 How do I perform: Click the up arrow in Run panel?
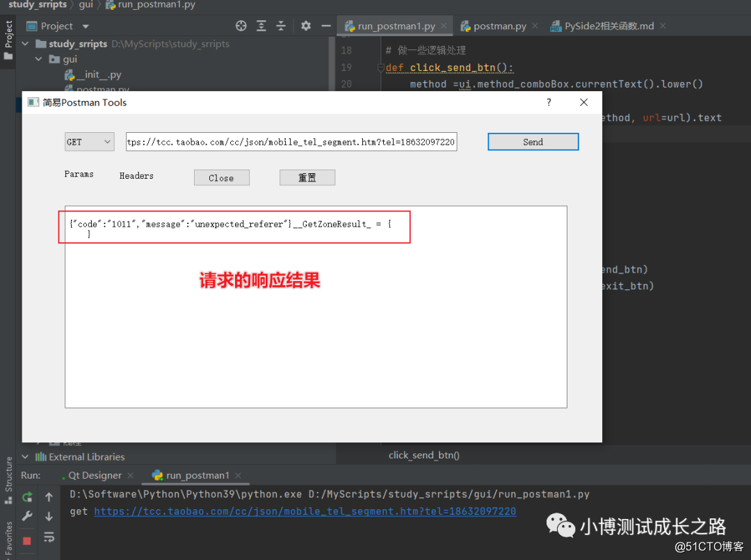pyautogui.click(x=49, y=497)
